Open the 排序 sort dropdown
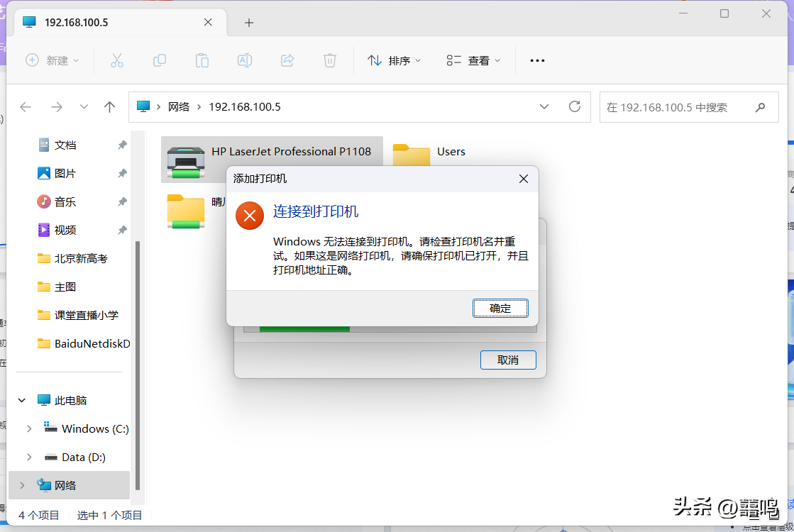The width and height of the screenshot is (794, 532). click(394, 61)
